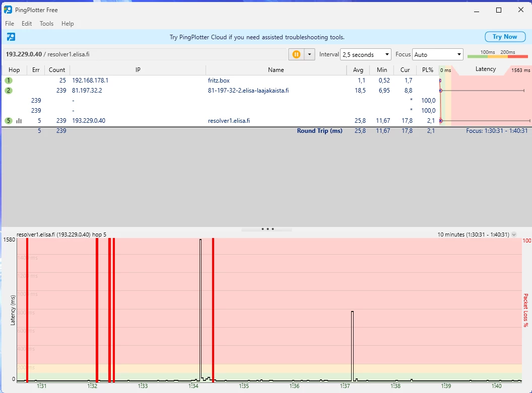Click the 1:40 time axis label
532x393 pixels.
[x=496, y=386]
